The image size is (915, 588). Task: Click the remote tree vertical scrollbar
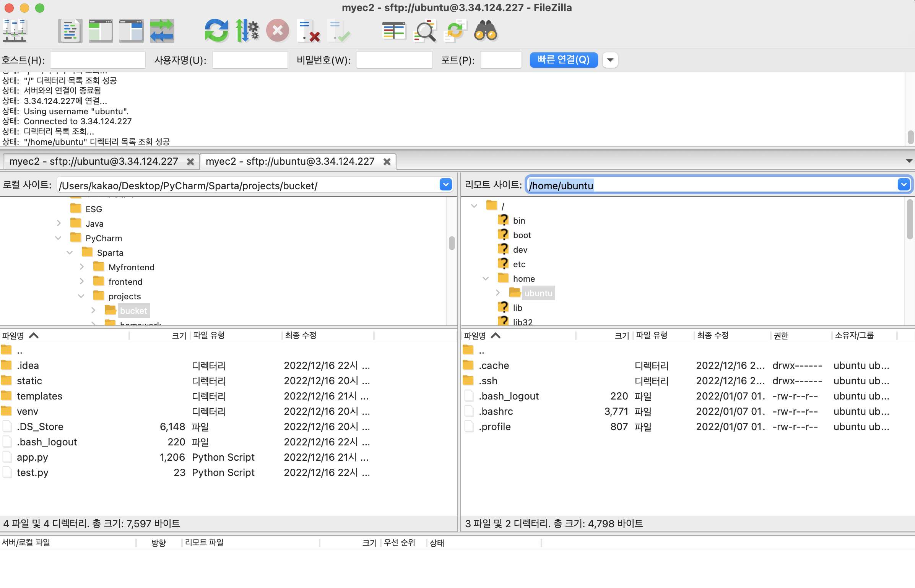(x=910, y=219)
